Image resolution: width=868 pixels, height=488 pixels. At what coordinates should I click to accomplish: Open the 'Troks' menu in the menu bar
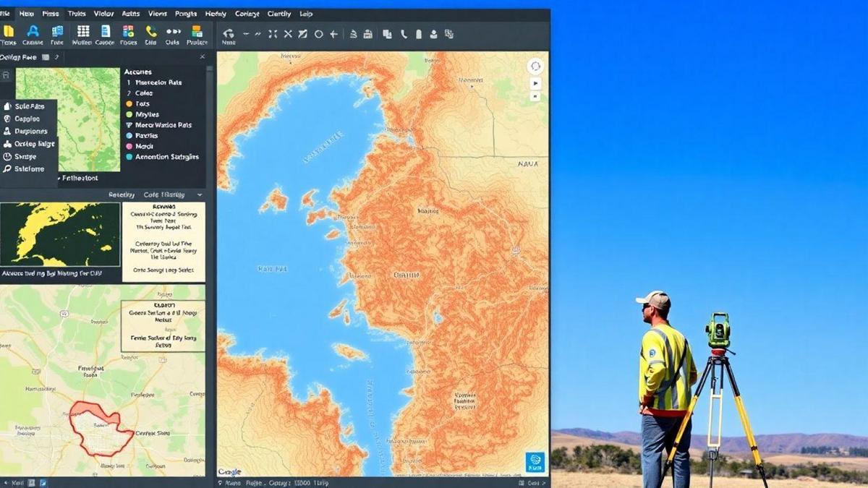pos(76,14)
